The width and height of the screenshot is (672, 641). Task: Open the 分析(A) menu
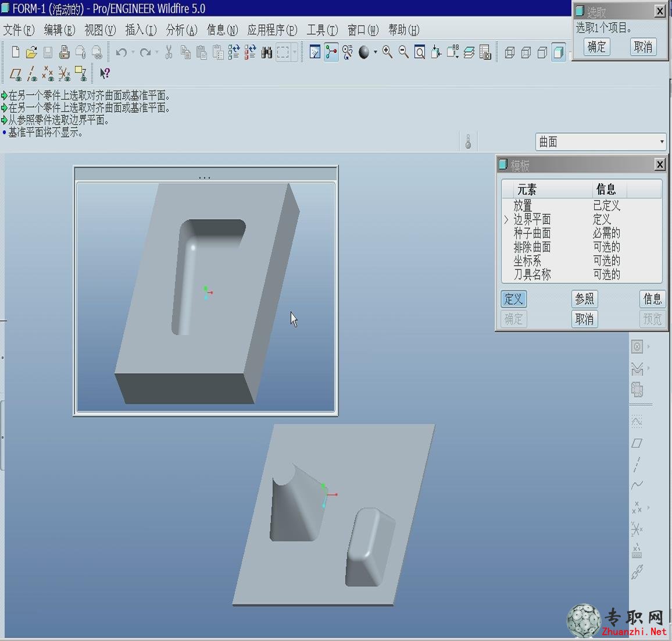182,30
